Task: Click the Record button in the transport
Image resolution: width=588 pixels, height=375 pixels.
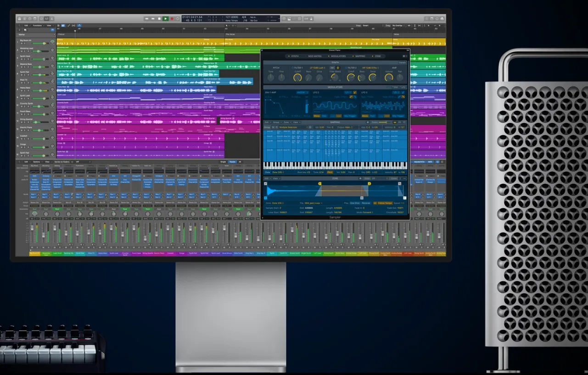Action: point(172,18)
